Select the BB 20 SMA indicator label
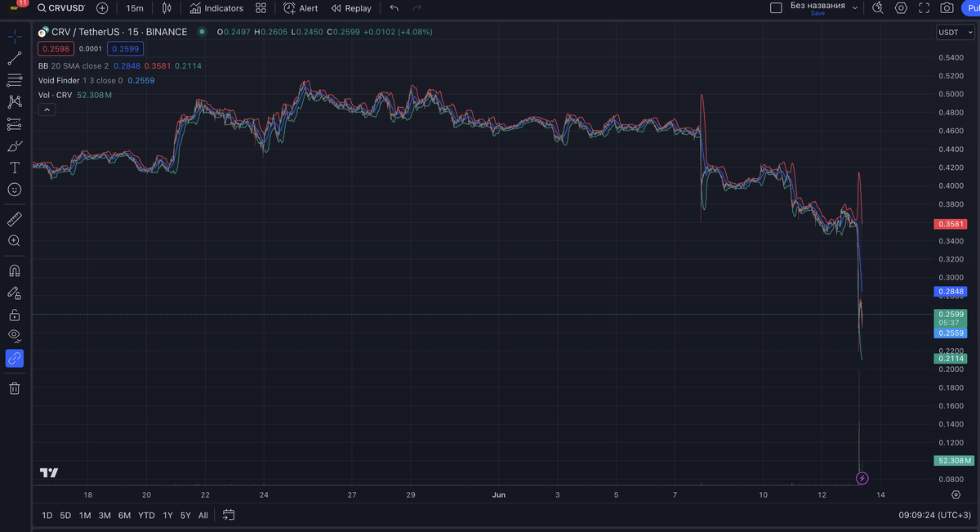This screenshot has width=980, height=532. [73, 65]
